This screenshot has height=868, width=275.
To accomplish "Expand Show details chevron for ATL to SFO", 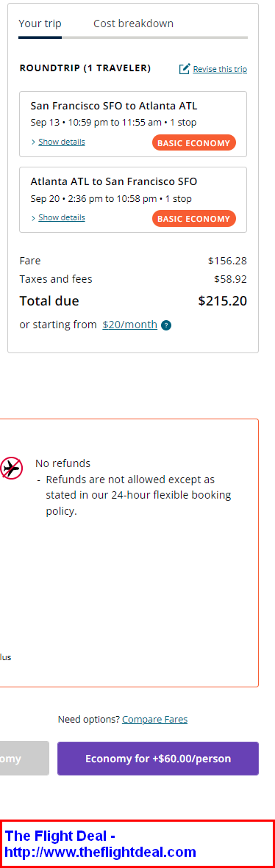I will pyautogui.click(x=33, y=218).
